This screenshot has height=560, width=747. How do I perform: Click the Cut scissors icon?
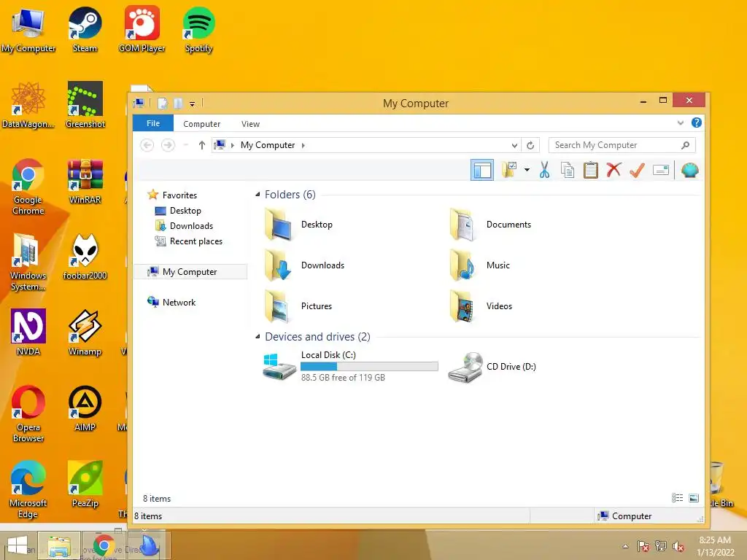tap(544, 170)
